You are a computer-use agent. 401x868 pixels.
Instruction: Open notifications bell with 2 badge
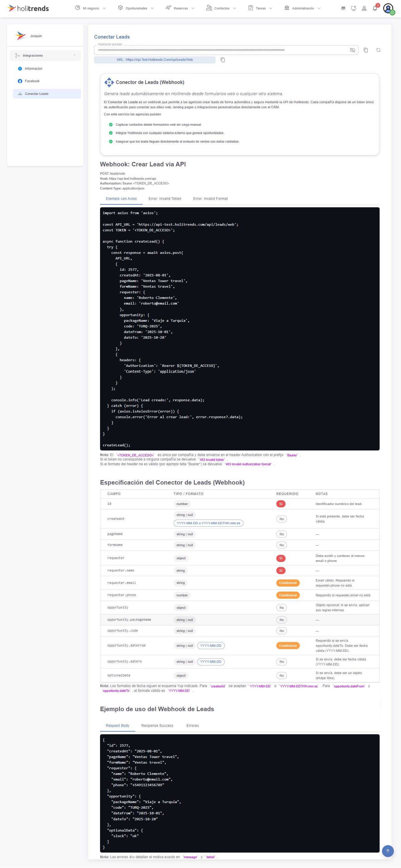point(375,8)
